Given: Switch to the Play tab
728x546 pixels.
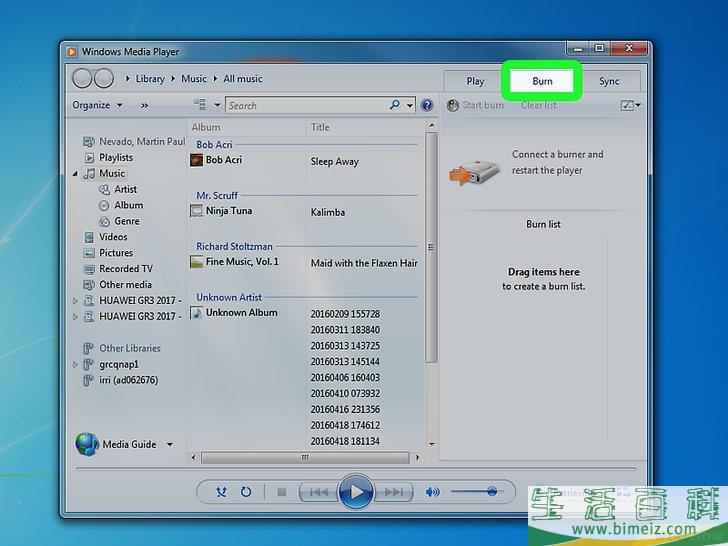Looking at the screenshot, I should coord(475,81).
